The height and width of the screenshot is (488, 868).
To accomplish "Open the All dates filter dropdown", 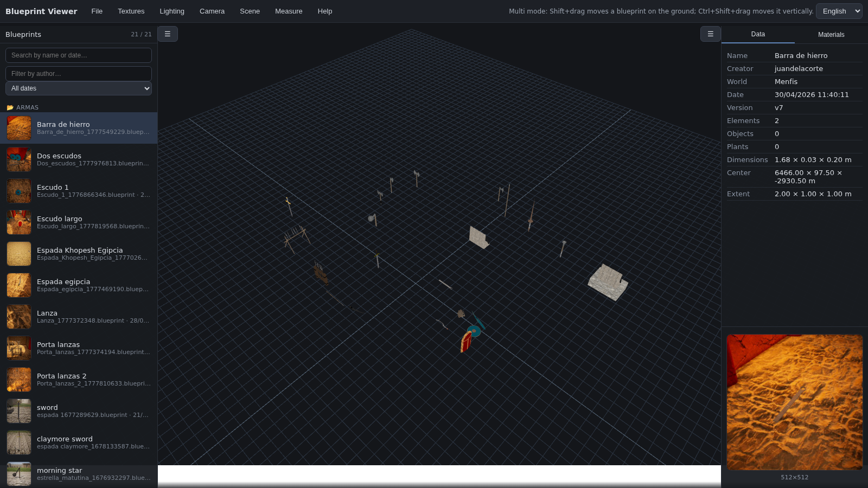I will (x=79, y=88).
